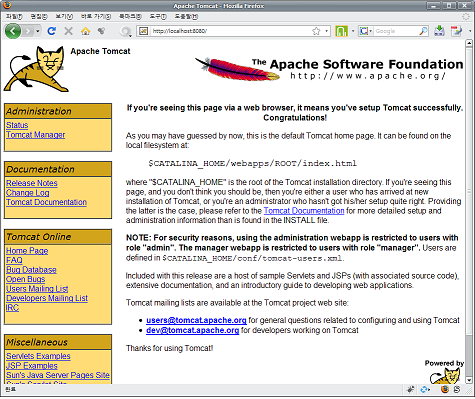The width and height of the screenshot is (475, 399).
Task: Open the Release Notes link
Action: [32, 183]
